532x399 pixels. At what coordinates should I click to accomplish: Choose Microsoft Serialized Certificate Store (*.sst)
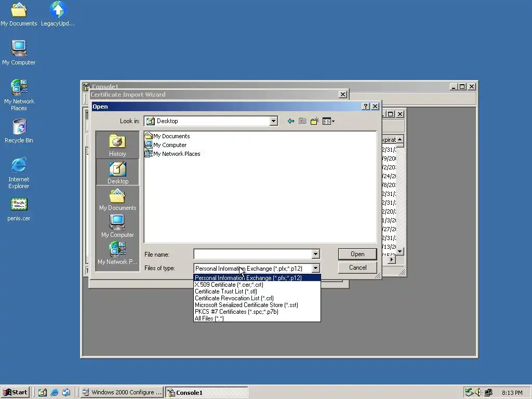(257, 305)
